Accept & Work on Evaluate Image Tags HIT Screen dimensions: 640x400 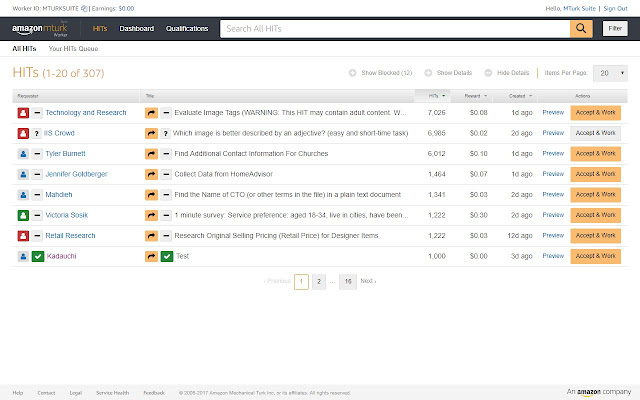[x=596, y=113]
